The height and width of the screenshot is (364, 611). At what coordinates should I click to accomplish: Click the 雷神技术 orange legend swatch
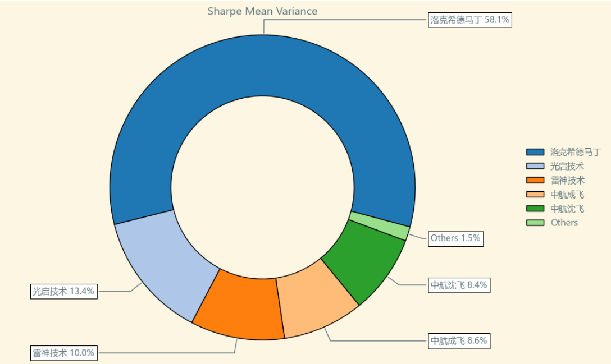(x=535, y=180)
